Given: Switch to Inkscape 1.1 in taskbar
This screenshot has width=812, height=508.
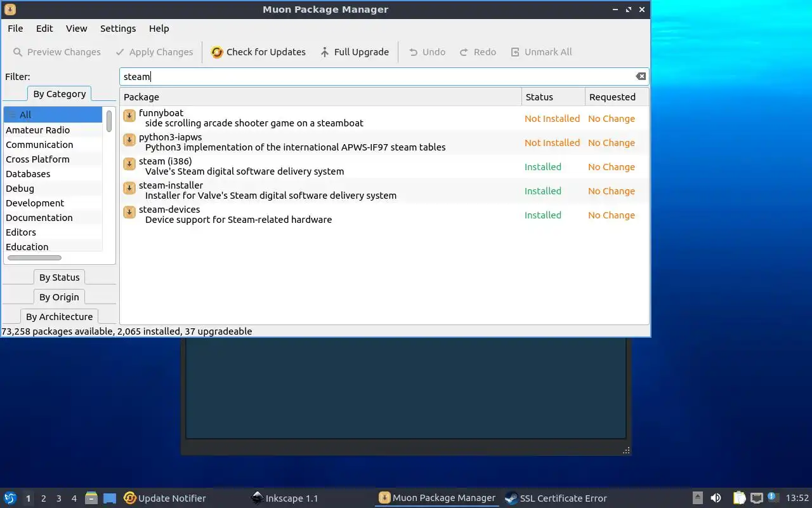Looking at the screenshot, I should (284, 498).
